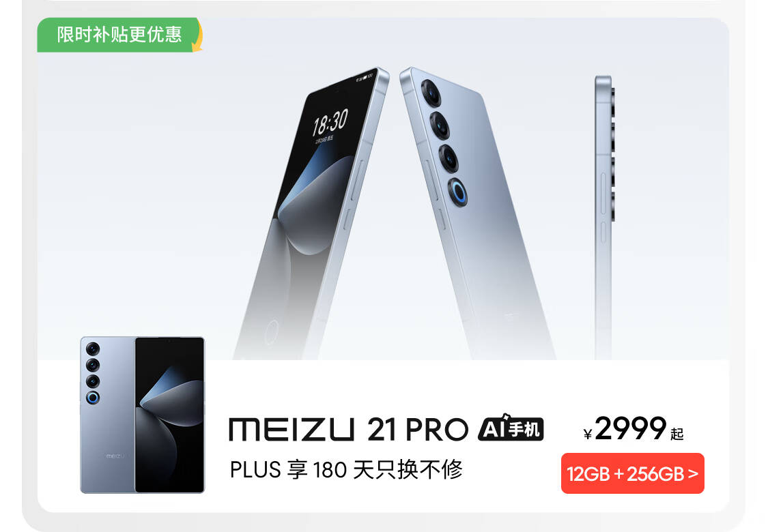Click the AI手机 badge icon
This screenshot has width=768, height=532.
tap(511, 428)
